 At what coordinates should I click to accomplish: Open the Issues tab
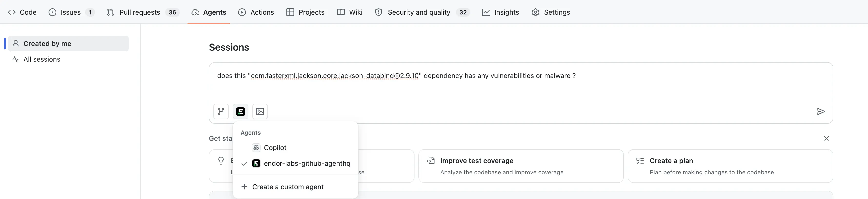coord(71,12)
